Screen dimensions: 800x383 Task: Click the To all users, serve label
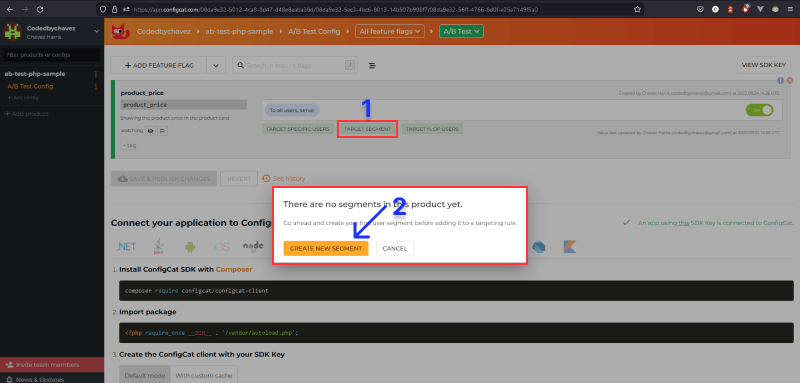coord(292,110)
